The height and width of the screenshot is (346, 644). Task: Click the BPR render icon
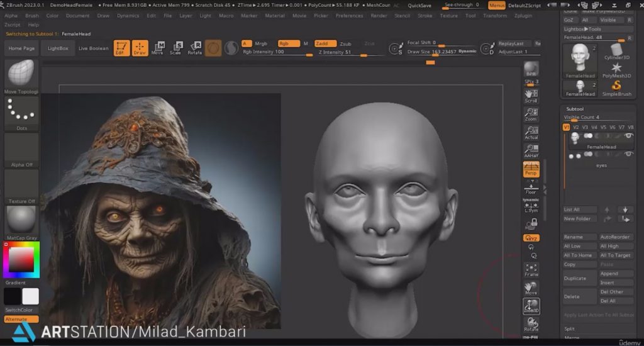(531, 69)
